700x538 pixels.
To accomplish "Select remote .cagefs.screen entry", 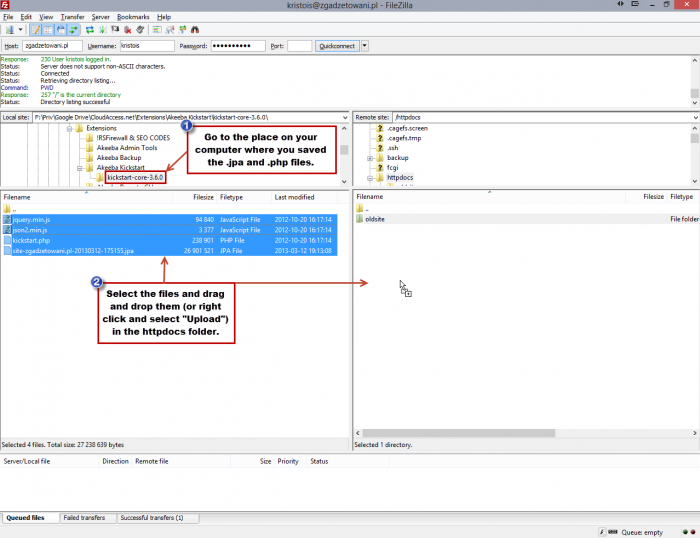I will click(x=407, y=128).
